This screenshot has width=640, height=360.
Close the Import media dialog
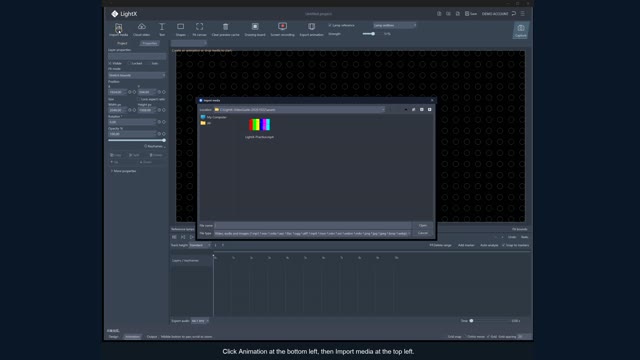(x=432, y=100)
